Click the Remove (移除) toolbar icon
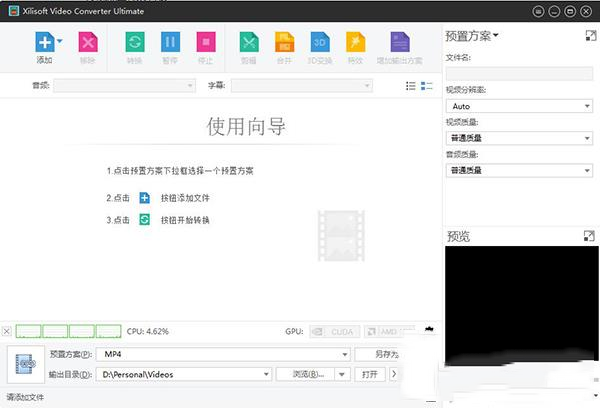The width and height of the screenshot is (600, 408). [x=88, y=42]
